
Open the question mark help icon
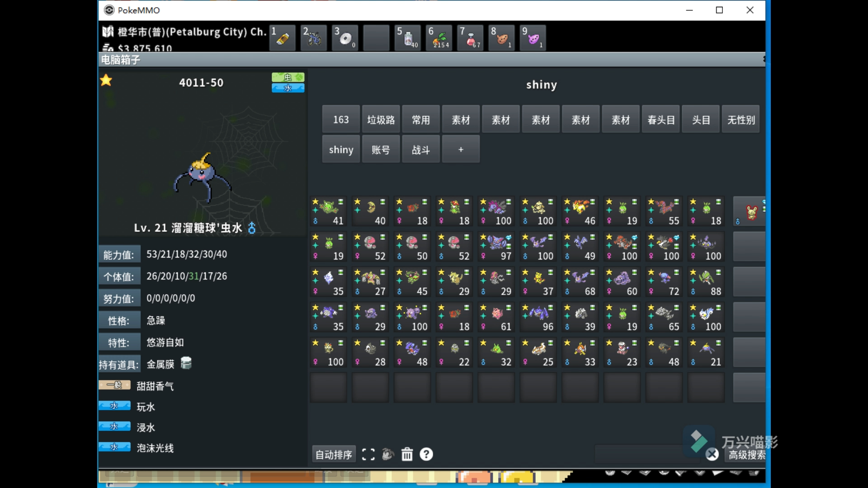click(x=426, y=454)
